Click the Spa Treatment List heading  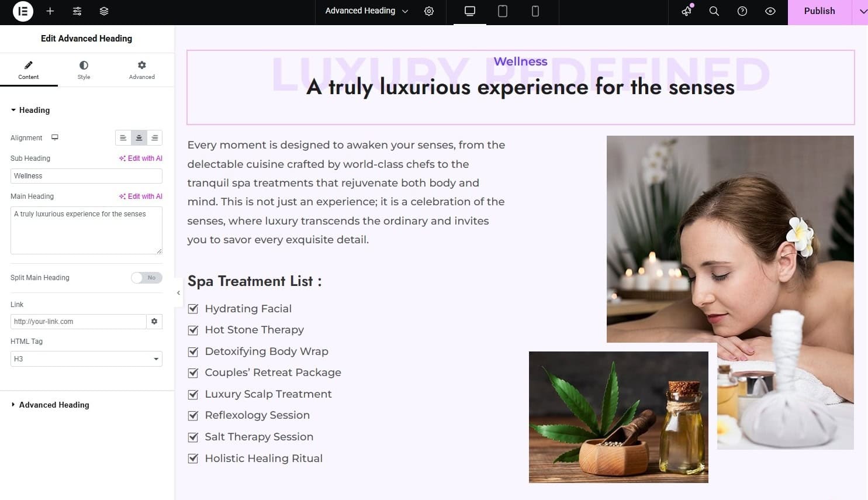pos(255,281)
